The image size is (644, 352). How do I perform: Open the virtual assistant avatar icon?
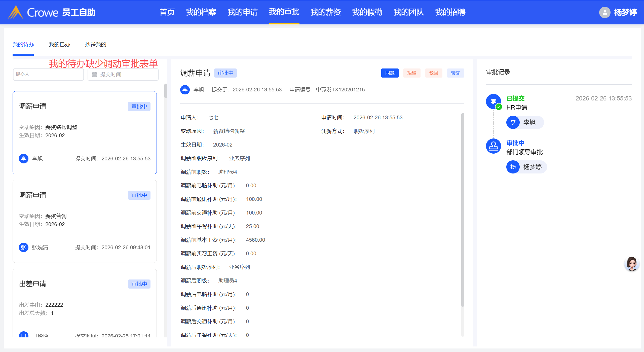[x=632, y=264]
